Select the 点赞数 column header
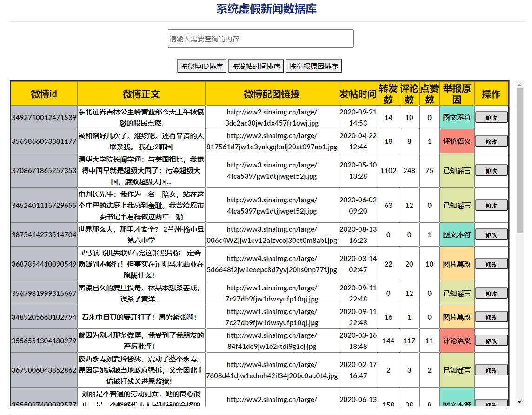 pos(430,94)
